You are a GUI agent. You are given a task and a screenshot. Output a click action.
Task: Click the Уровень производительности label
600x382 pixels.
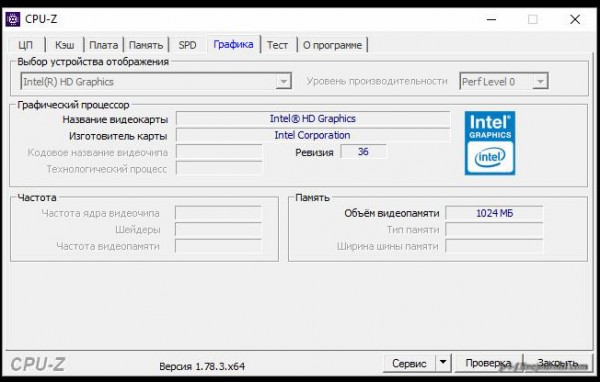(377, 81)
